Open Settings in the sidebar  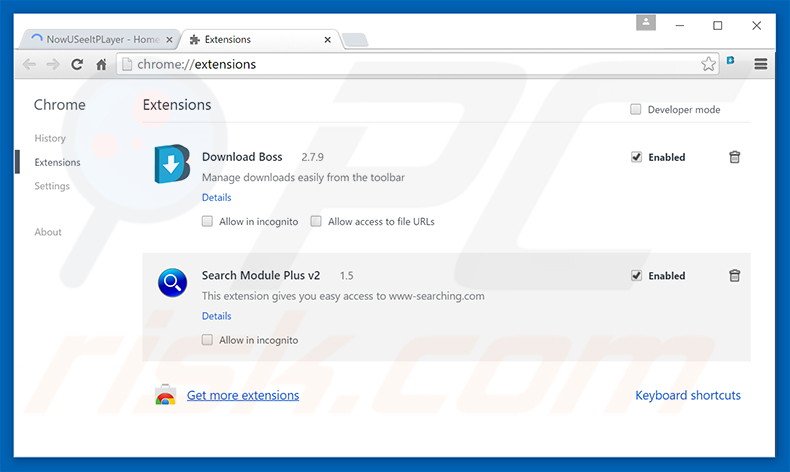(52, 186)
